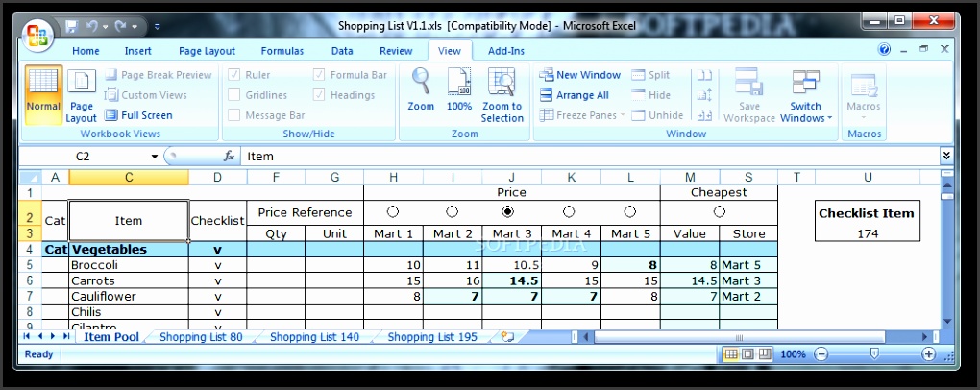Open the Home ribbon tab
The height and width of the screenshot is (390, 980).
click(86, 51)
